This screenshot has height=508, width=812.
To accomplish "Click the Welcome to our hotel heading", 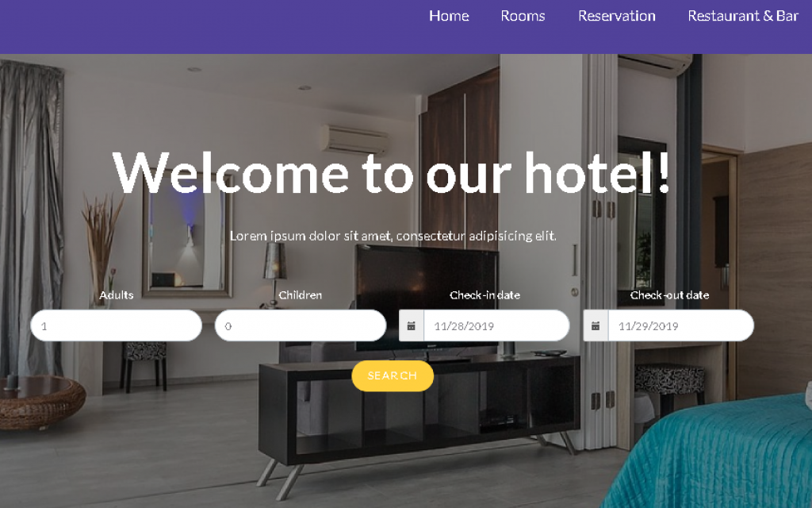I will [x=392, y=173].
